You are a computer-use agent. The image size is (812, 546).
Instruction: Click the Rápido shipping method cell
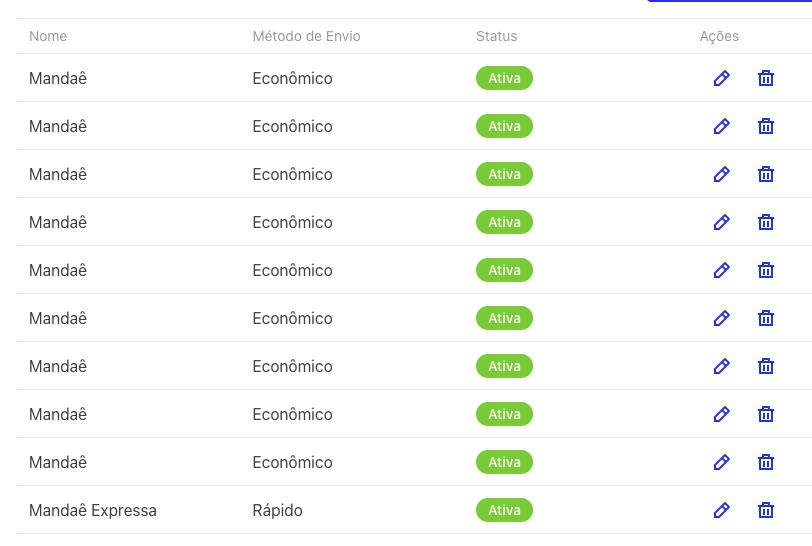pos(278,510)
